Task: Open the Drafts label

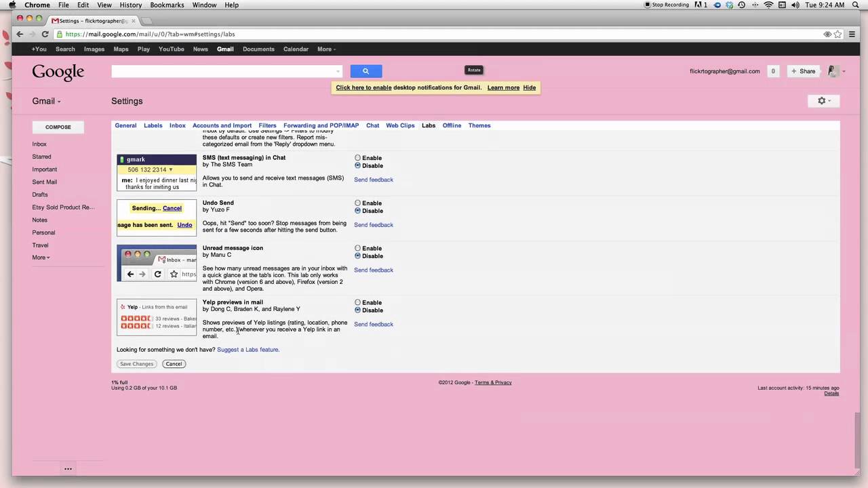Action: tap(40, 195)
